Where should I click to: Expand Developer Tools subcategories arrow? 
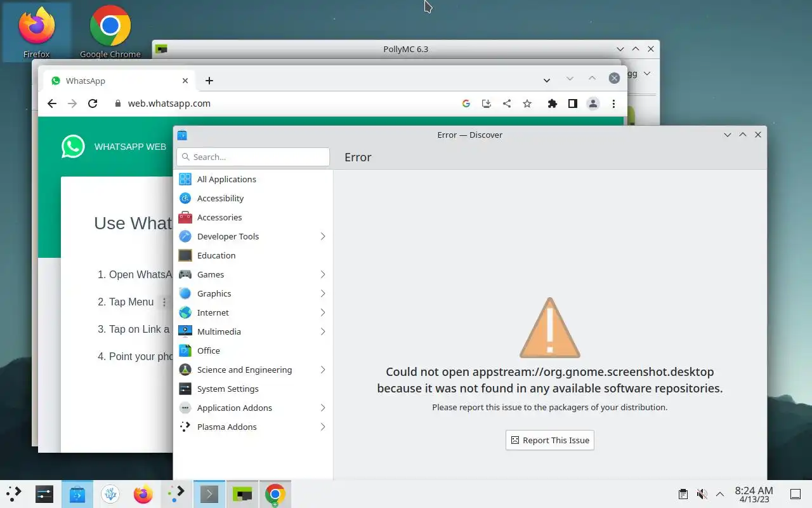(x=322, y=236)
